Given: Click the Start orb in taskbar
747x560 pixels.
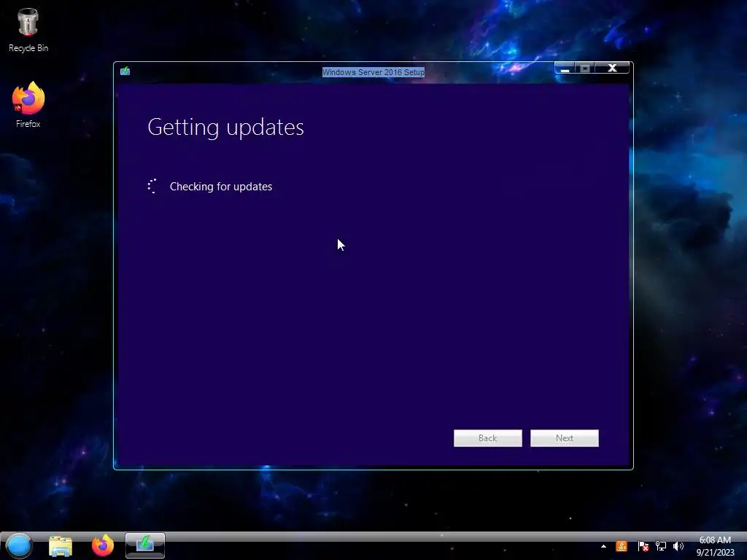Looking at the screenshot, I should coord(18,545).
